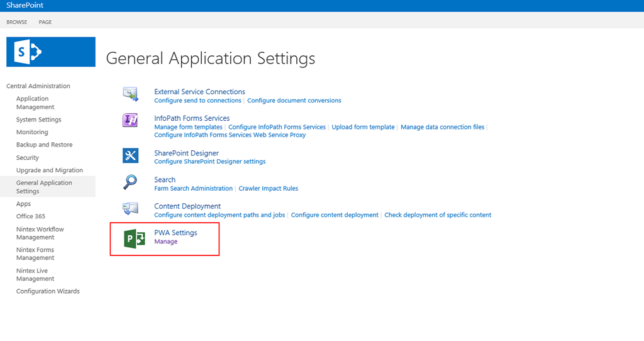The image size is (644, 341).
Task: Click the External Service Connections icon
Action: coord(131,94)
